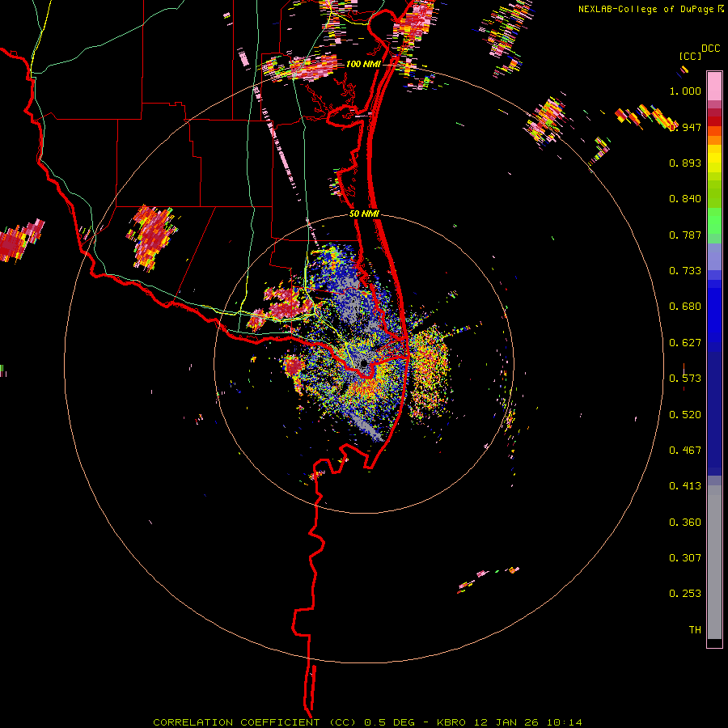This screenshot has width=728, height=728.
Task: Click the 0.467 color scale value
Action: coord(685,451)
